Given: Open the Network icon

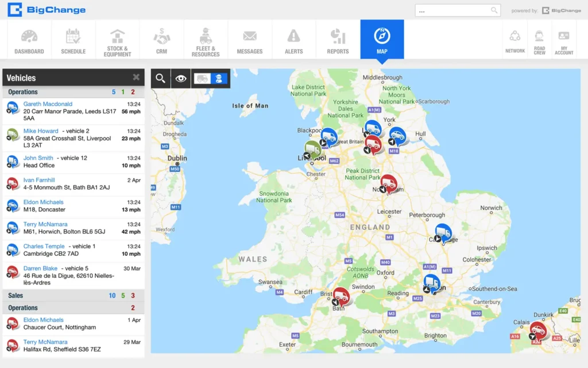Looking at the screenshot, I should [515, 40].
